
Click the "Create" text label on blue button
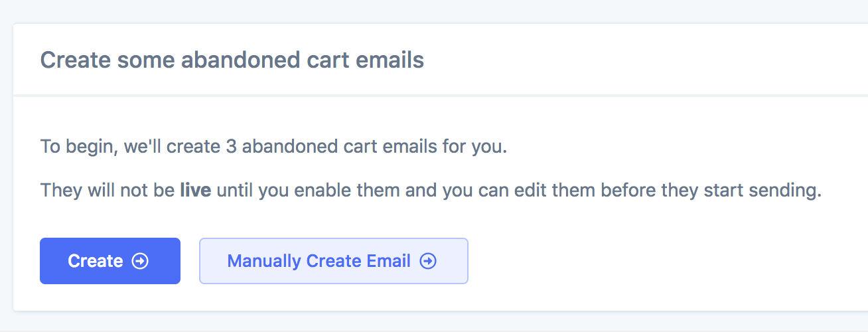click(95, 261)
